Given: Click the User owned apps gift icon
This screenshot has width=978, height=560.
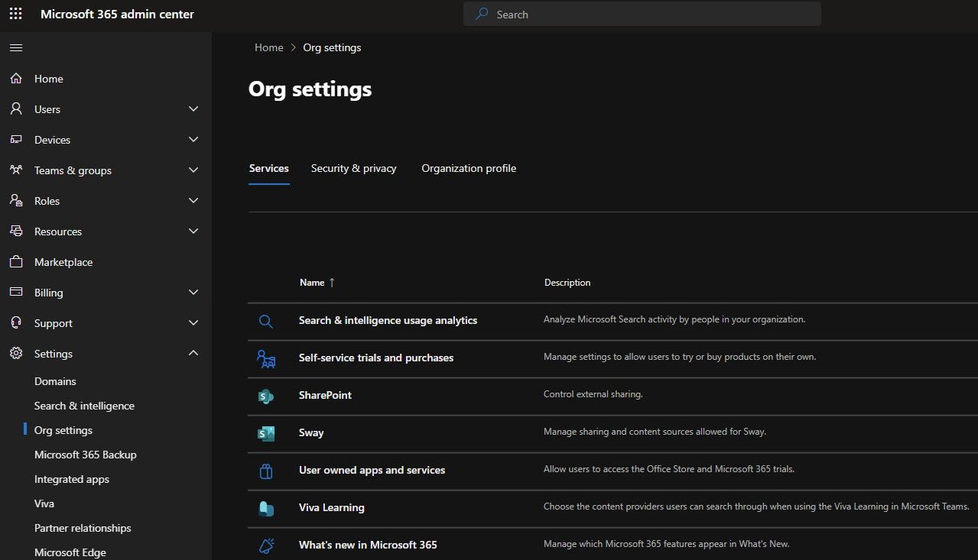Looking at the screenshot, I should tap(265, 471).
